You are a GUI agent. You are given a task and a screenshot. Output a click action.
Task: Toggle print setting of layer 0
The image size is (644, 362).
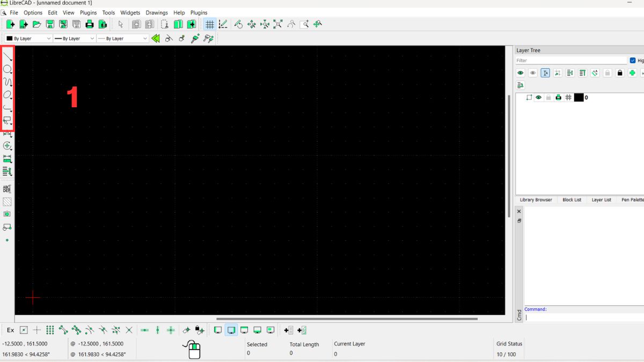click(558, 98)
